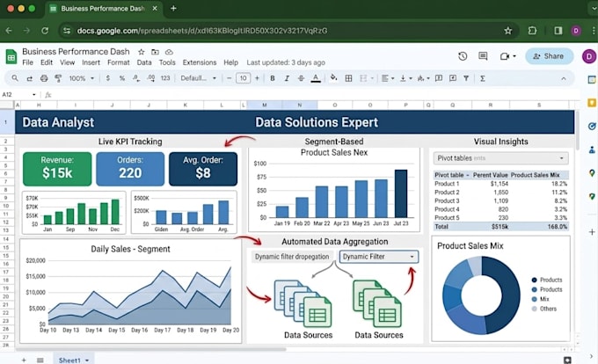Open the Pivot tables dropdown

pyautogui.click(x=500, y=158)
